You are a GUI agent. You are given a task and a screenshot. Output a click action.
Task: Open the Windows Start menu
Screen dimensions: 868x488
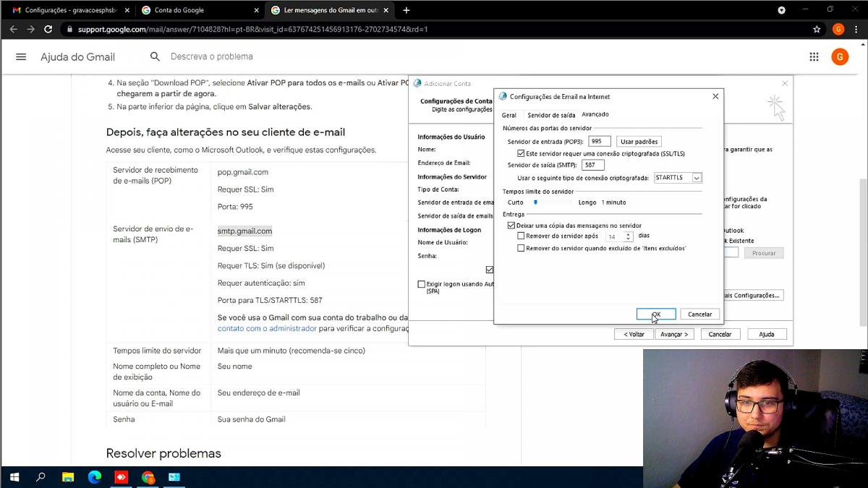point(14,477)
